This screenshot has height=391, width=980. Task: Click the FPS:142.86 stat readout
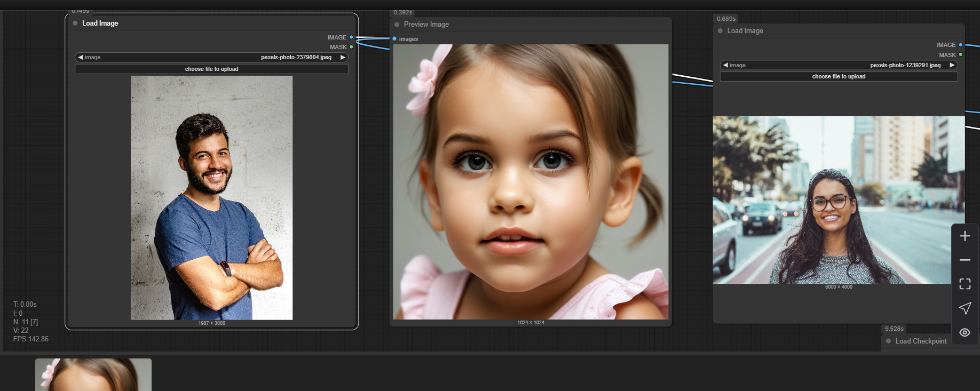point(31,339)
